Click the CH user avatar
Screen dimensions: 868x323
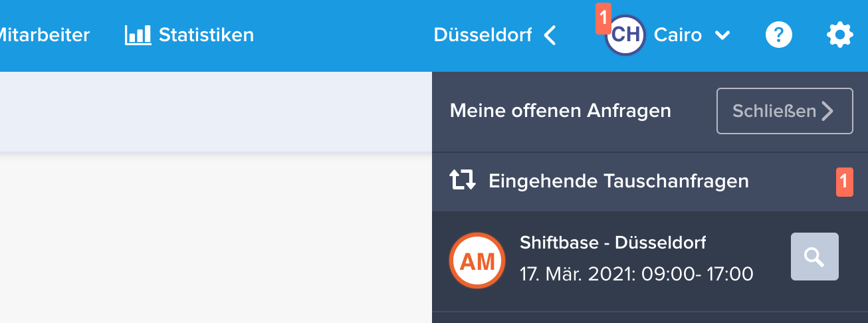625,35
